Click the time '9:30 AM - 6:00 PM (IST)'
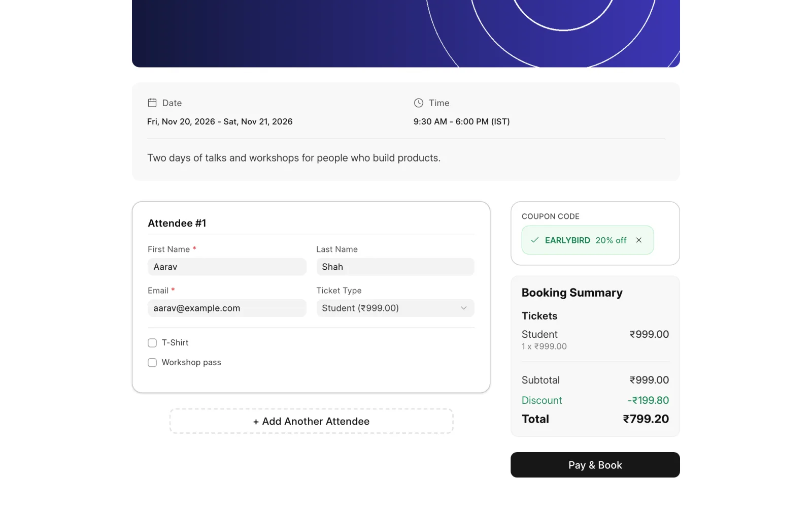Image resolution: width=812 pixels, height=508 pixels. (461, 121)
